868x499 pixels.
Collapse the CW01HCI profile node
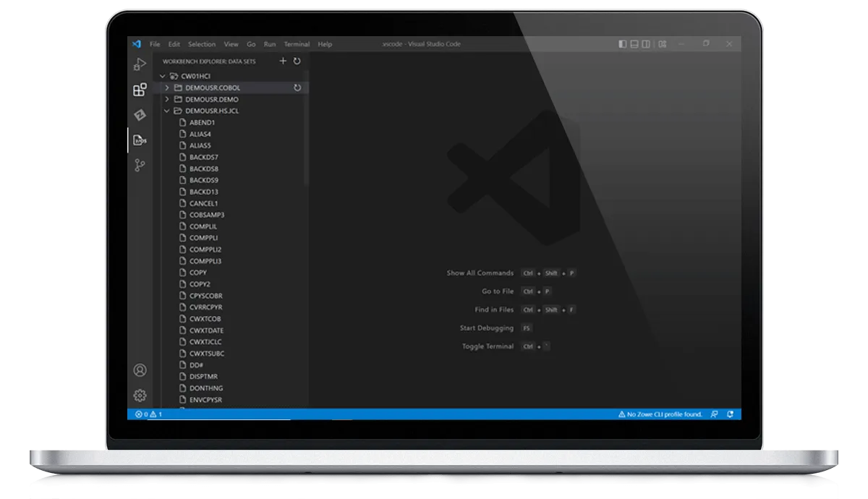[x=163, y=76]
